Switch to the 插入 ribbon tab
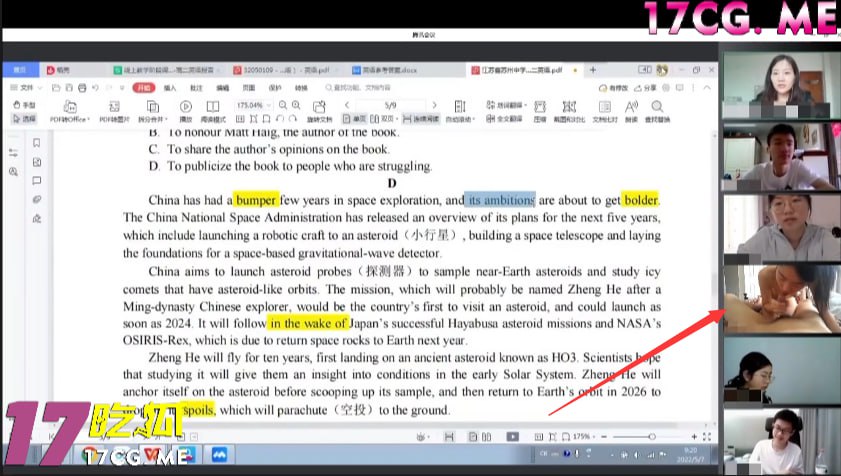841x476 pixels. [x=170, y=87]
